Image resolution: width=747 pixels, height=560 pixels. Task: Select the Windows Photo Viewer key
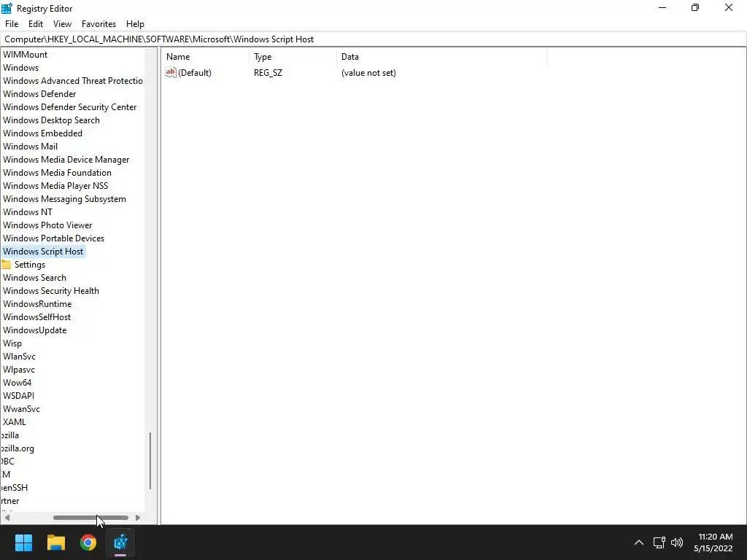click(x=47, y=225)
